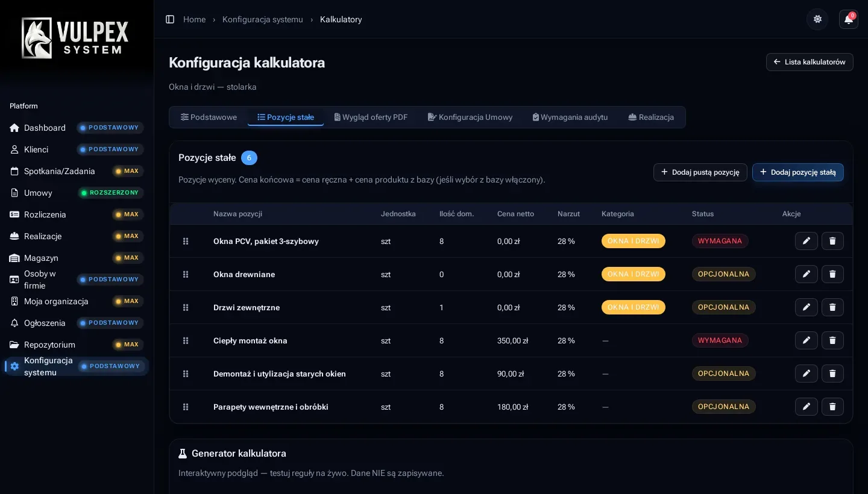Screen dimensions: 868x494
Task: Switch to Wygląd oferty PDF tab
Action: tap(371, 117)
